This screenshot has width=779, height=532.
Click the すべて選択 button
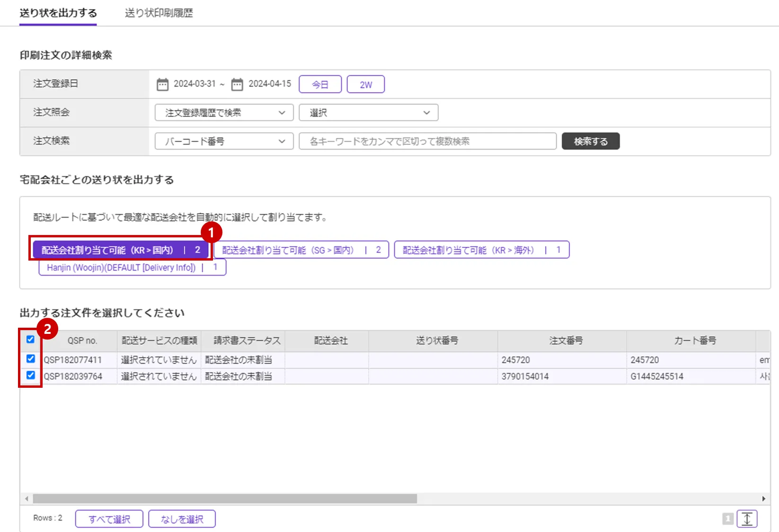pos(109,519)
